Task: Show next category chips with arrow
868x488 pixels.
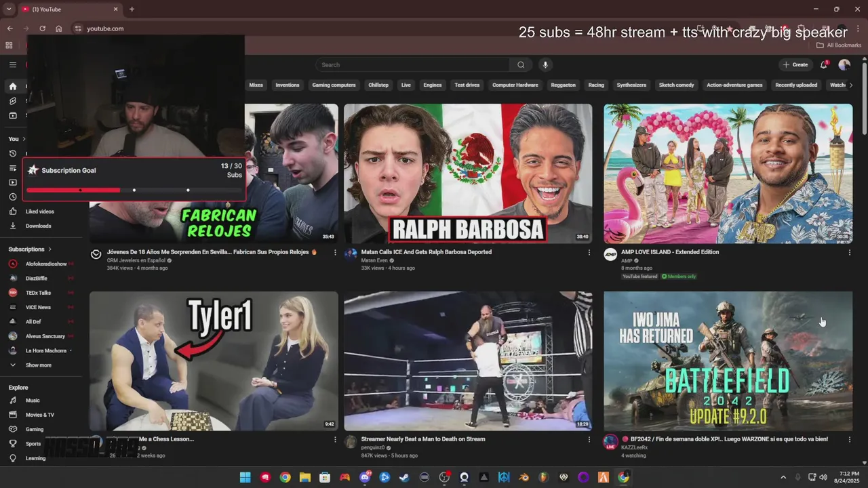Action: coord(851,85)
